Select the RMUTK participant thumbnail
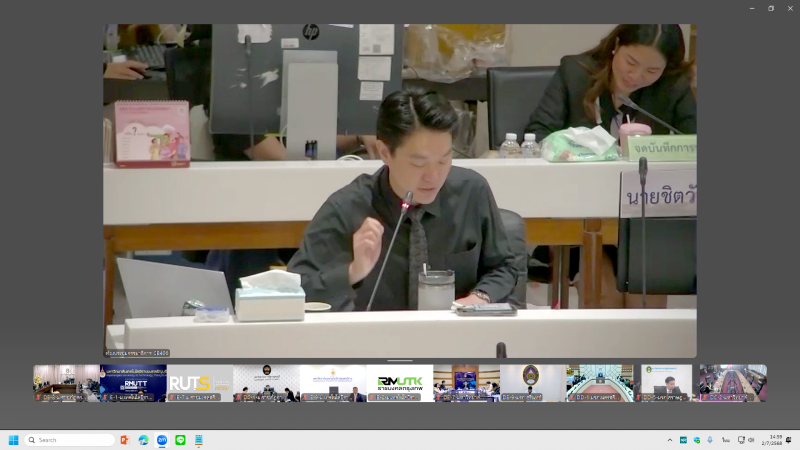Screen dimensions: 800x450 pyautogui.click(x=400, y=383)
